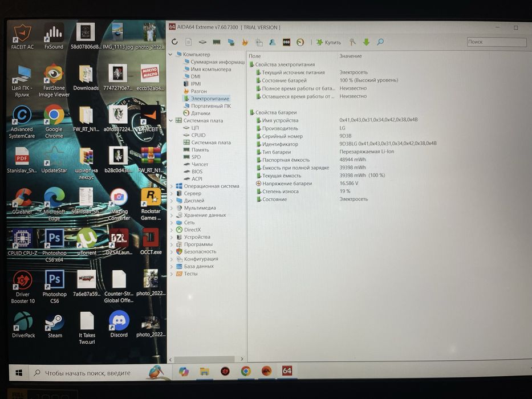
Task: Click the green download arrow update icon
Action: click(366, 42)
